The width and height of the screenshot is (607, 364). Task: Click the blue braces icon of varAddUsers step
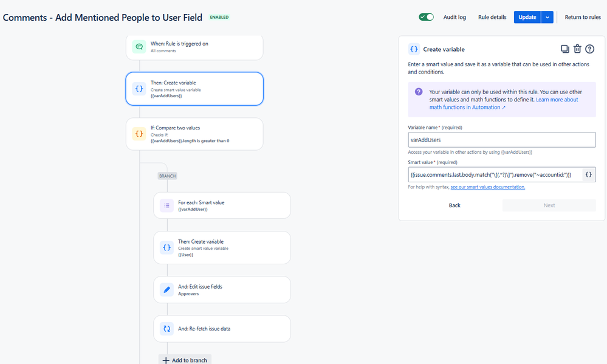click(139, 89)
